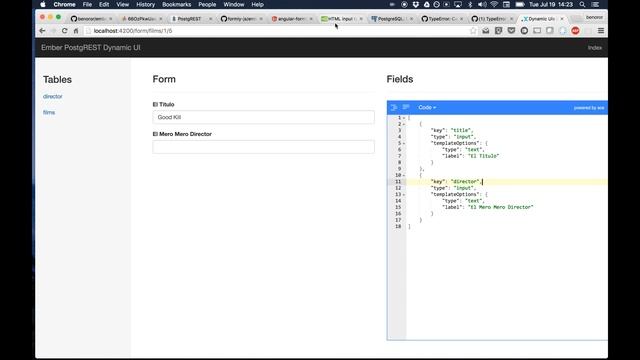This screenshot has width=640, height=360.
Task: Open the Chrome hamburger menu
Action: 601,31
